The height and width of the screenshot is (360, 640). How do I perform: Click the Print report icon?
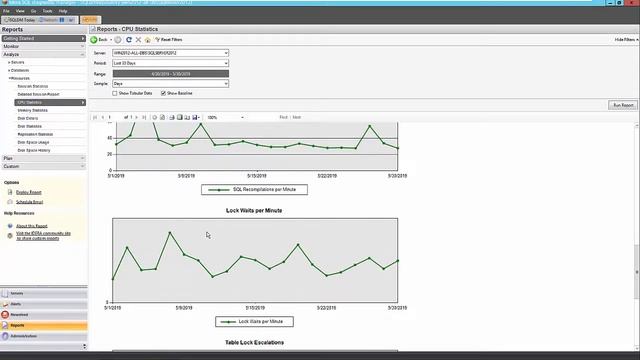[172, 118]
